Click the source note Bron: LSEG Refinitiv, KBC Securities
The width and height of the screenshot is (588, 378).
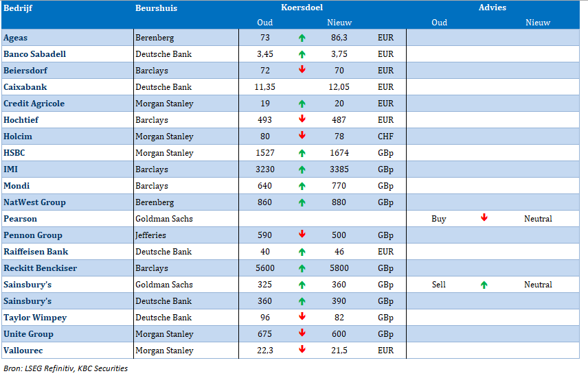click(x=66, y=368)
